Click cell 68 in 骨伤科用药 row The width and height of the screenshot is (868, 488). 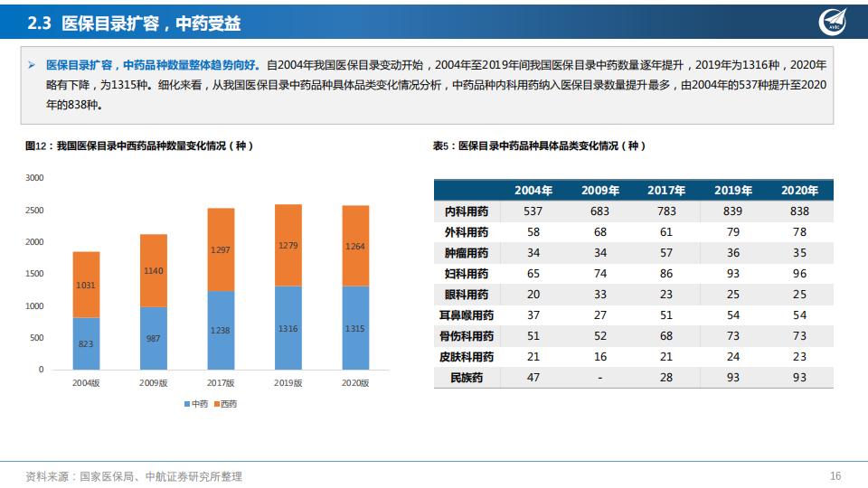(666, 336)
